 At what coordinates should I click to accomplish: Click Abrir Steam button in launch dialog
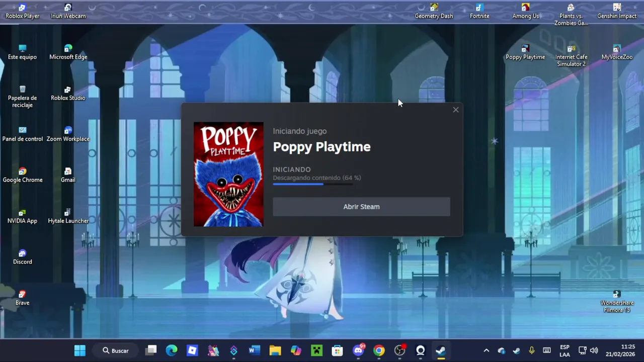[361, 207]
